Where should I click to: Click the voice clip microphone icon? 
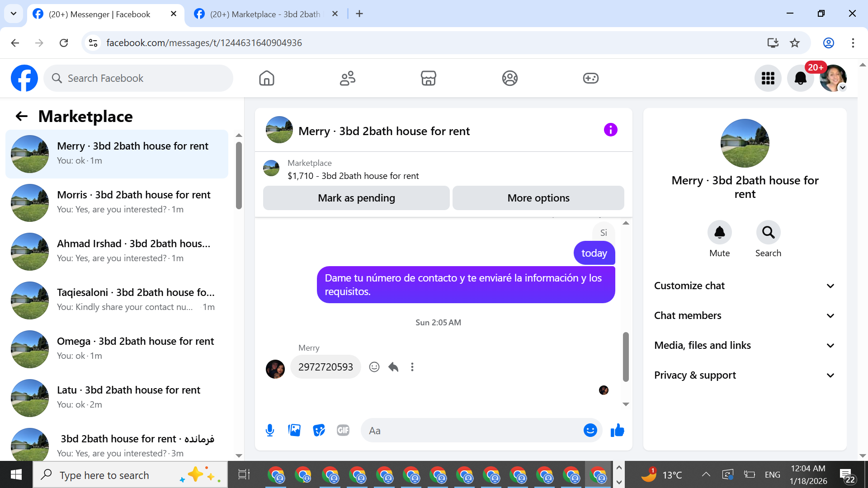[270, 430]
